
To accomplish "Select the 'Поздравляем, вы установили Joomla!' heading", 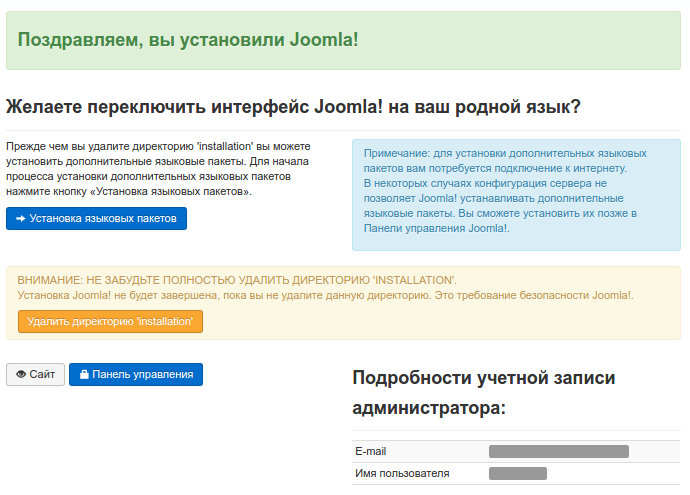I will point(188,40).
